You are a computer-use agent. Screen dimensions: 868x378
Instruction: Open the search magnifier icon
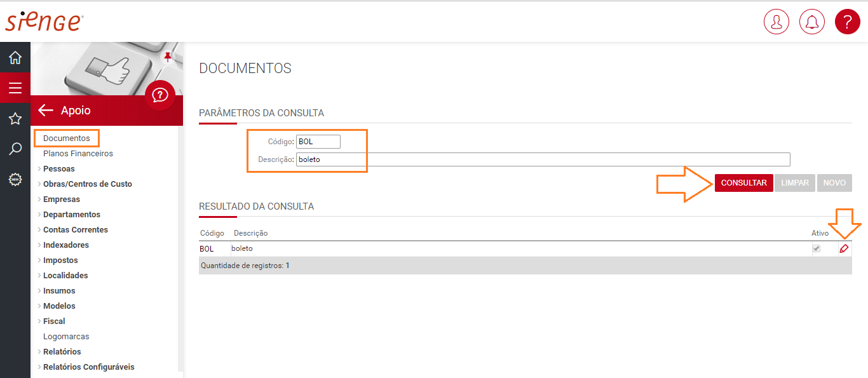pyautogui.click(x=15, y=149)
